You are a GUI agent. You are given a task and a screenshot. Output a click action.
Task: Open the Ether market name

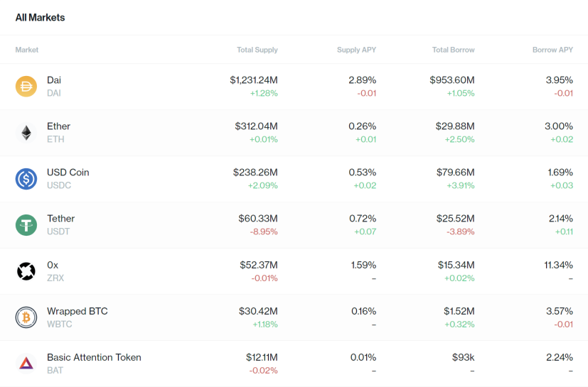tap(58, 126)
